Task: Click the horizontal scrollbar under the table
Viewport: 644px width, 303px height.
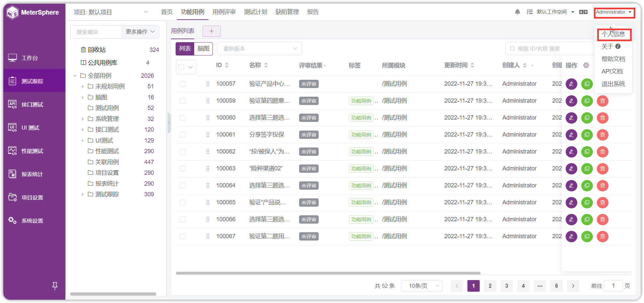Action: [x=328, y=273]
